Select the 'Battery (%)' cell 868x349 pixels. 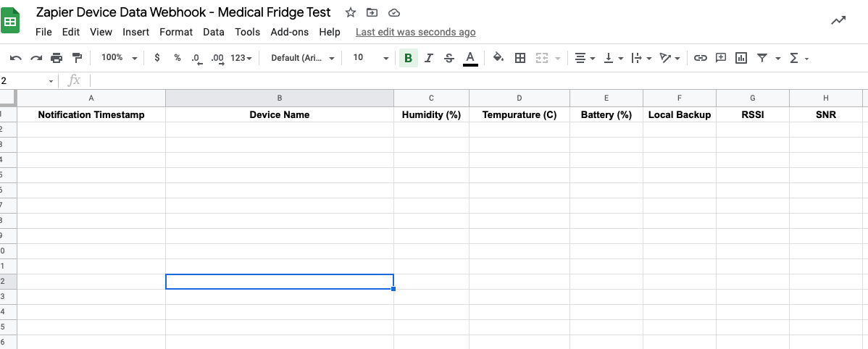[x=606, y=114]
